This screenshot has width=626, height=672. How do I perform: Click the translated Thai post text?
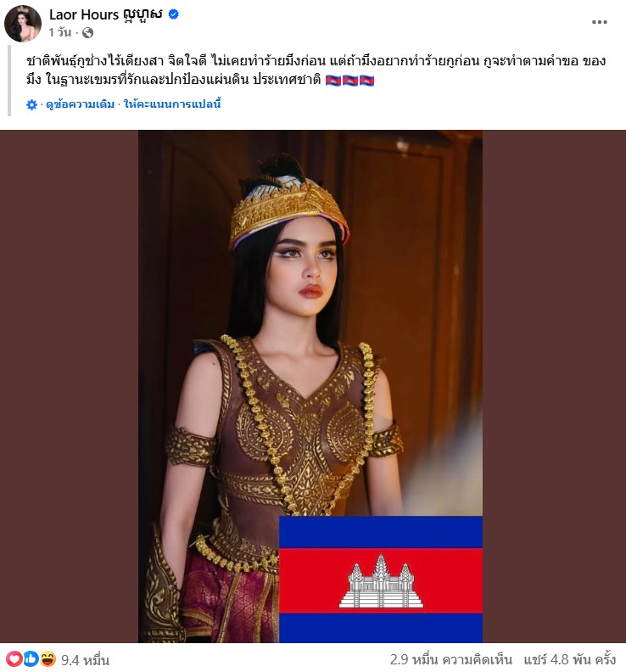316,70
